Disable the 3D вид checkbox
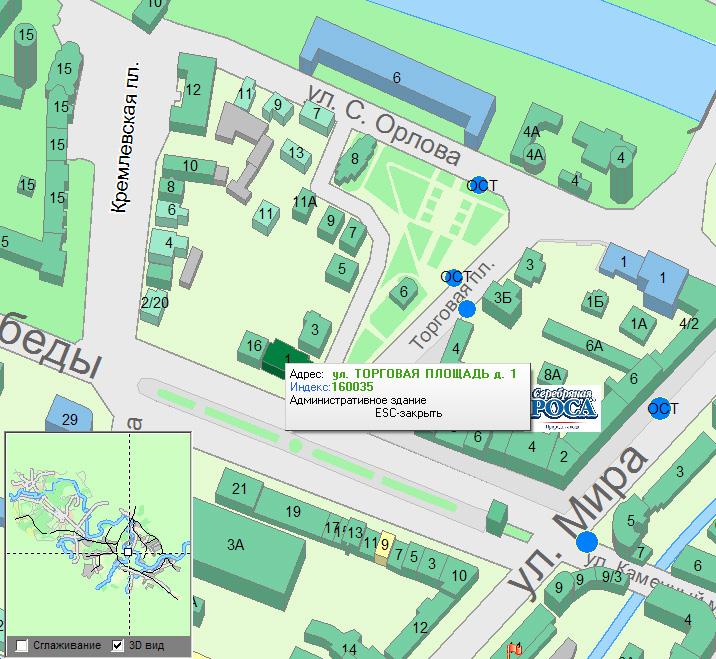Image resolution: width=716 pixels, height=659 pixels. [118, 645]
